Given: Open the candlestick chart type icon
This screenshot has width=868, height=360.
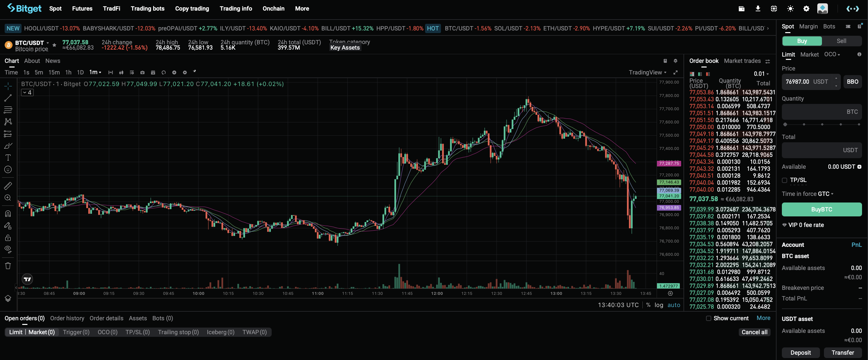Looking at the screenshot, I should (121, 72).
